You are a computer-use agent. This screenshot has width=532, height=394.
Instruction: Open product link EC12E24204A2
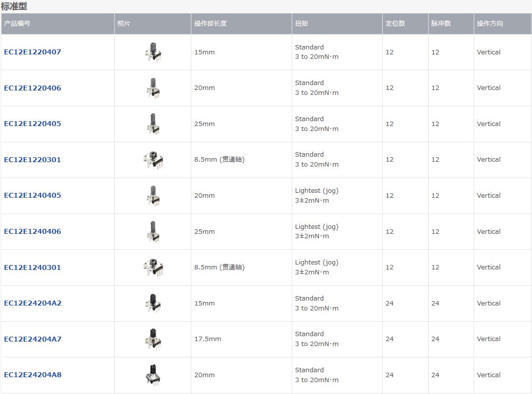tap(33, 303)
